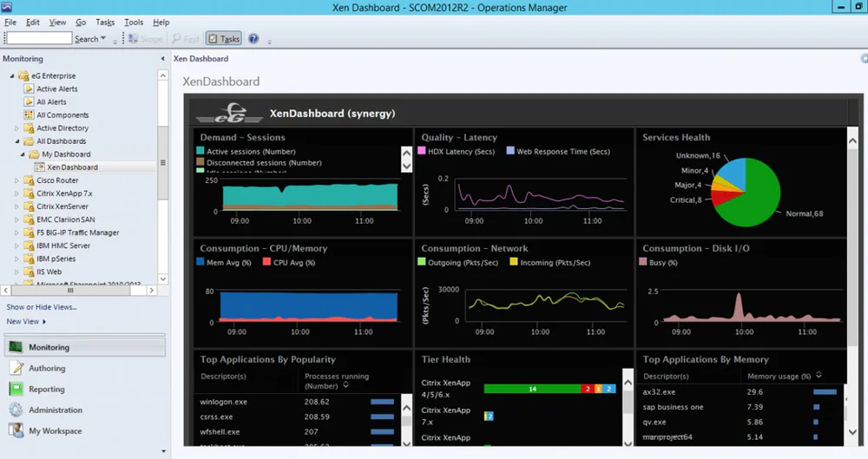Click the search text input field
The width and height of the screenshot is (868, 459).
(38, 39)
